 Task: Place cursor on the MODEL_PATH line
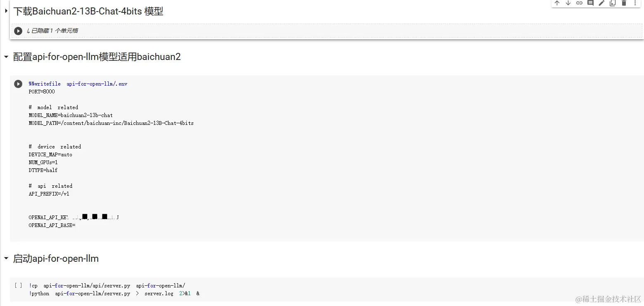pyautogui.click(x=111, y=123)
